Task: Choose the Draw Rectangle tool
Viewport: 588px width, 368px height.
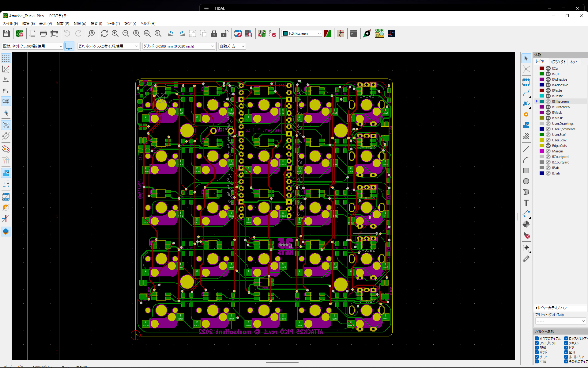Action: point(526,171)
